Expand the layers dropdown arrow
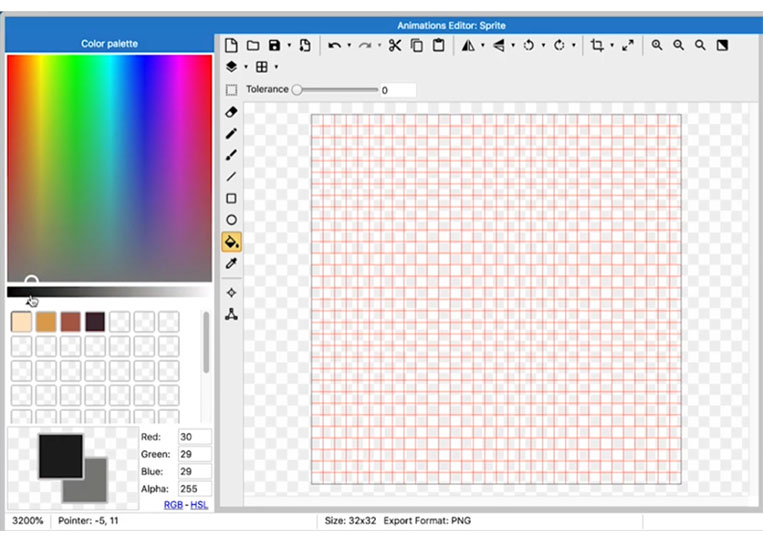The height and width of the screenshot is (541, 763). tap(246, 67)
